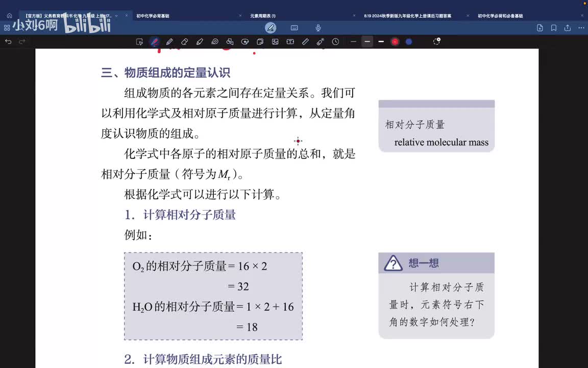Redo the undone stroke

pos(22,42)
